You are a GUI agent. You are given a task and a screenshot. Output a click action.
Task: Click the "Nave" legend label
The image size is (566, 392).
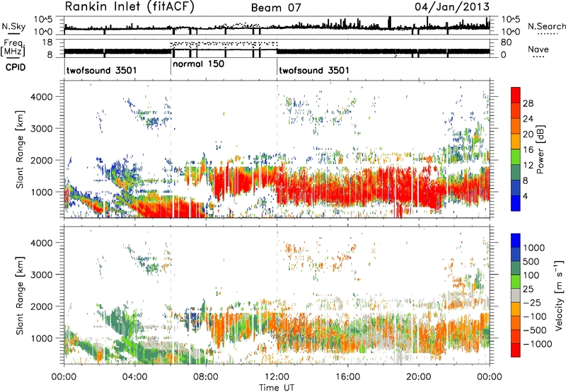click(538, 49)
